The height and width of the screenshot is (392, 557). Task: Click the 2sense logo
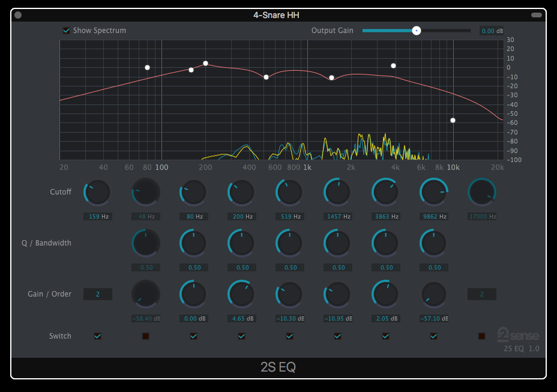click(518, 334)
